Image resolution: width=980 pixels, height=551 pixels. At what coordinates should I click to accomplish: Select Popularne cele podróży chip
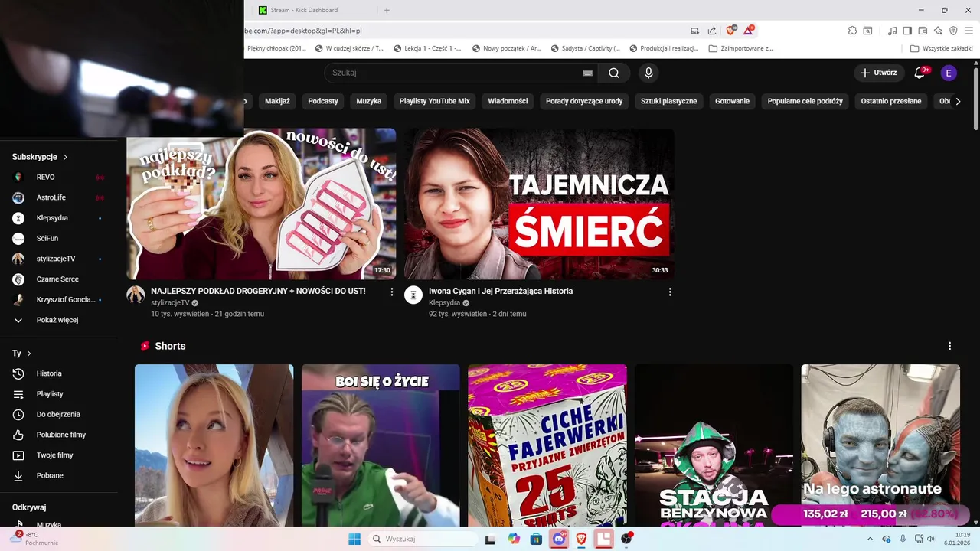pos(805,101)
